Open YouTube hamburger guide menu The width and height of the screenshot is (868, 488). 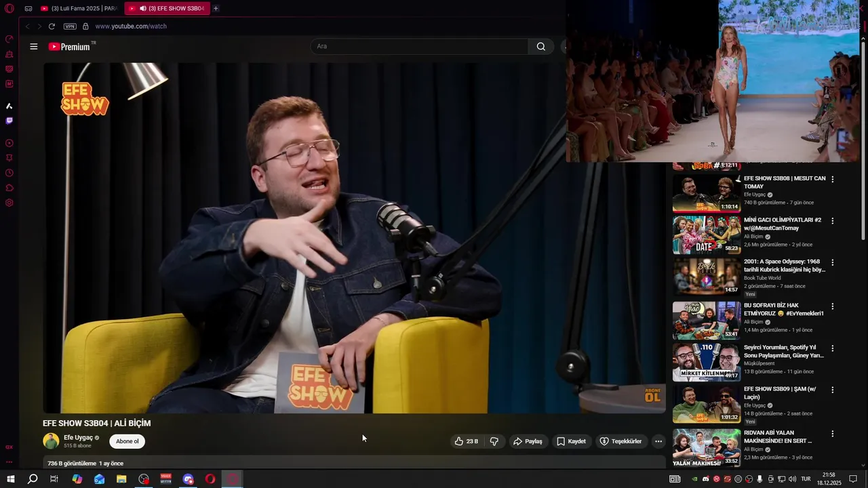34,46
